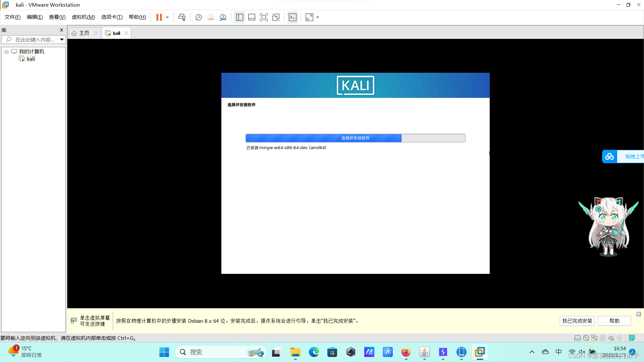Take a snapshot using the clock-plus icon
The width and height of the screenshot is (644, 362).
(199, 17)
